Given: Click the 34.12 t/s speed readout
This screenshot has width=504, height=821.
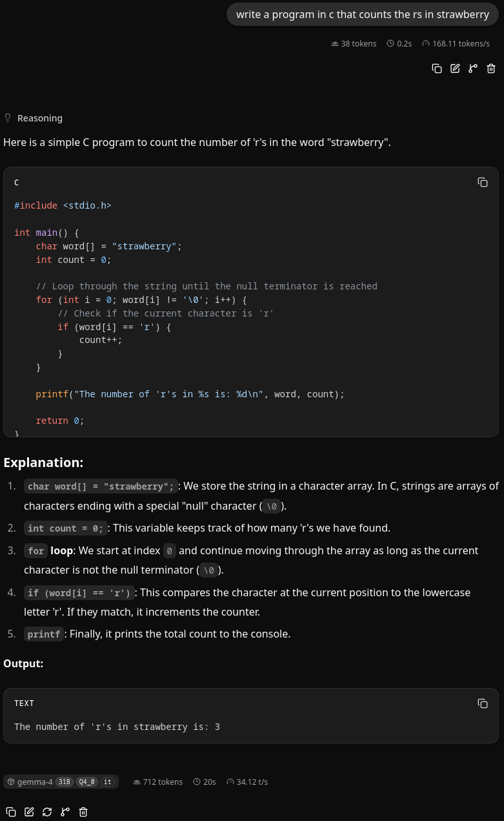Looking at the screenshot, I should click(247, 782).
